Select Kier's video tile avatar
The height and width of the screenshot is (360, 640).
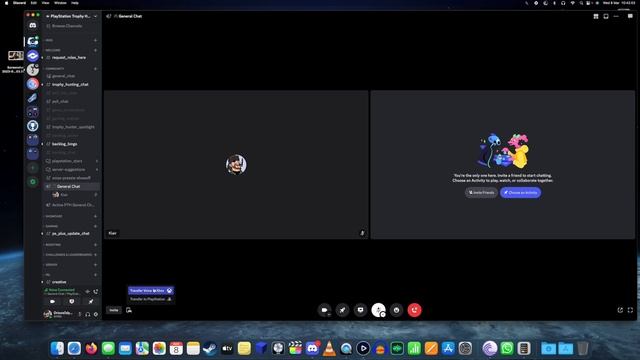point(236,164)
